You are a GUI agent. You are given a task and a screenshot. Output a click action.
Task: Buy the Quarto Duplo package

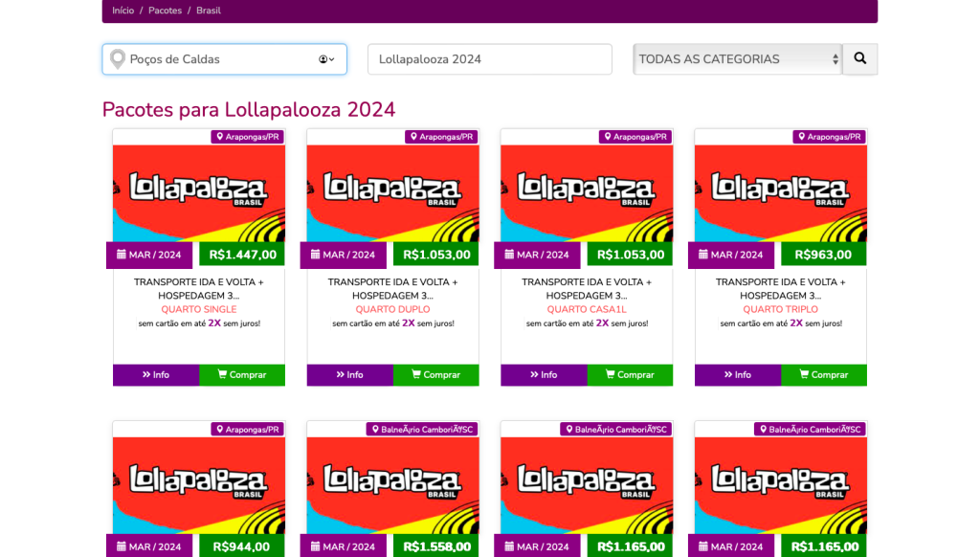pos(436,375)
